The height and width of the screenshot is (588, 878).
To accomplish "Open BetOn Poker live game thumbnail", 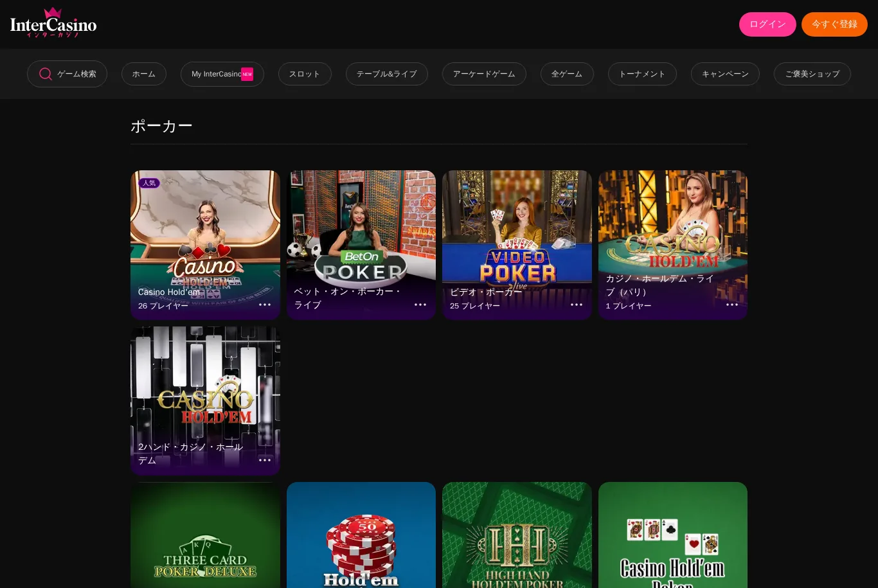I will coord(361,245).
